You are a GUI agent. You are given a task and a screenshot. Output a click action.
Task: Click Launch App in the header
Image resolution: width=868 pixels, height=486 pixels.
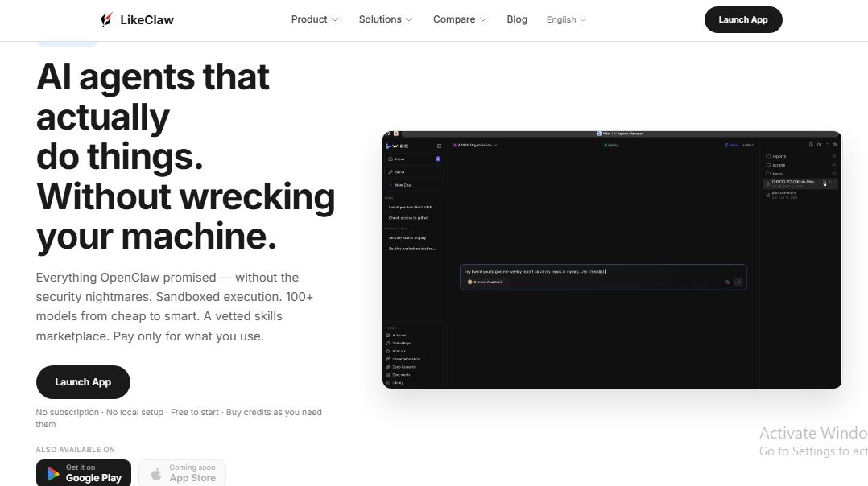(x=743, y=19)
